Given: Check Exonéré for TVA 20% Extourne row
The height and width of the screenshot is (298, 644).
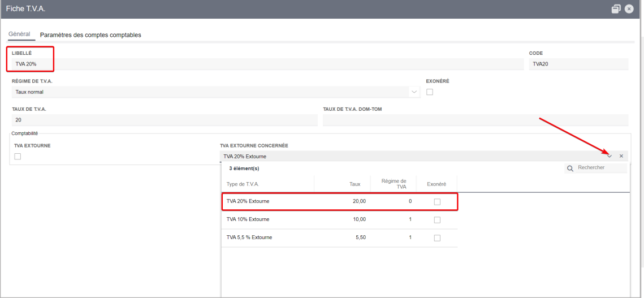Looking at the screenshot, I should pos(437,202).
